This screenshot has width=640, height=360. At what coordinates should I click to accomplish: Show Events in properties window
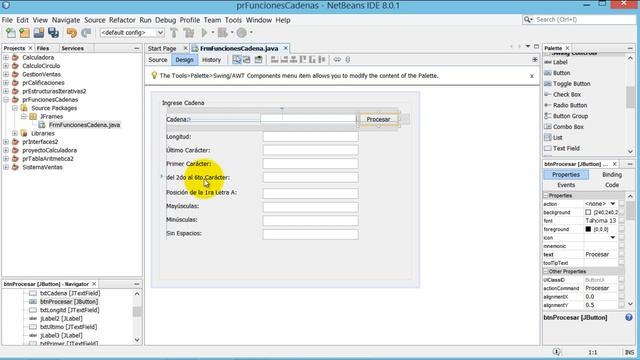[566, 185]
